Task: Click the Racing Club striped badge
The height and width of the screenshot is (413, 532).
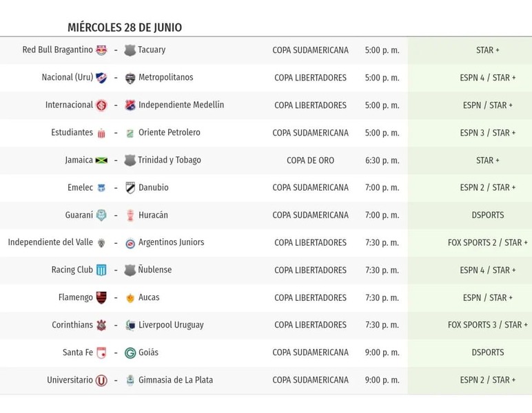Action: [x=101, y=270]
